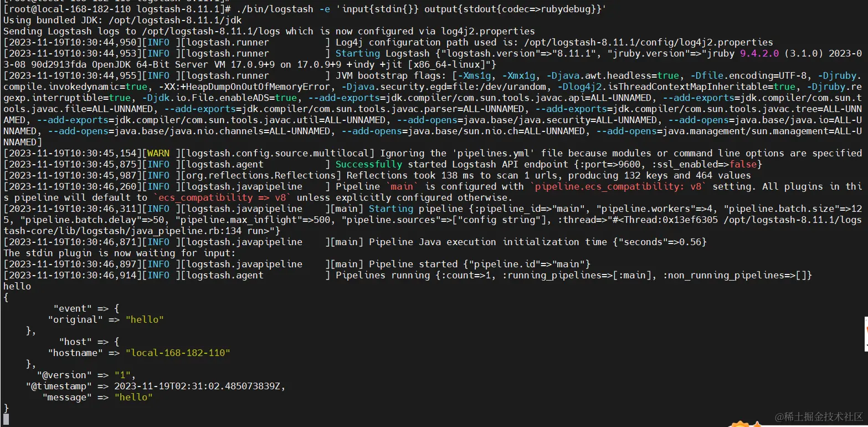Click the hostname value "local-168-182-110"
Image resolution: width=868 pixels, height=427 pixels.
178,353
